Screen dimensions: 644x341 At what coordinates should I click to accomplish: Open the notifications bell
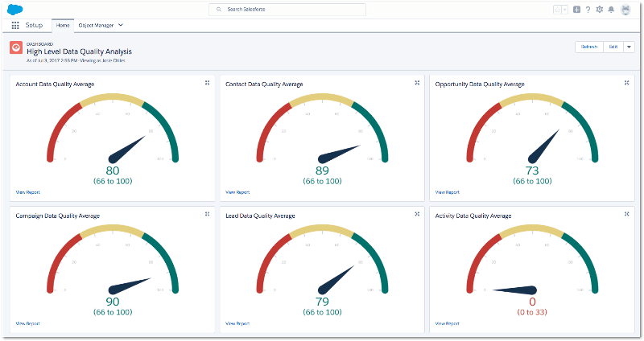coord(611,10)
